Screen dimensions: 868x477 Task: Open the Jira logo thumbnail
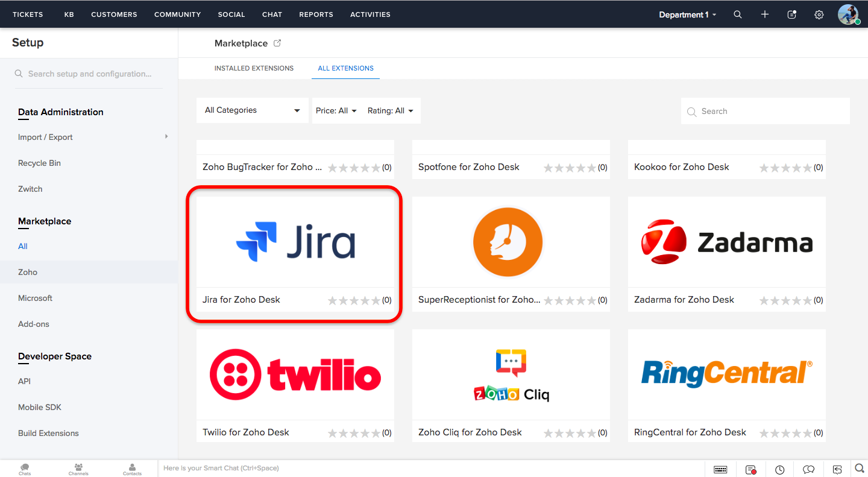pyautogui.click(x=295, y=242)
